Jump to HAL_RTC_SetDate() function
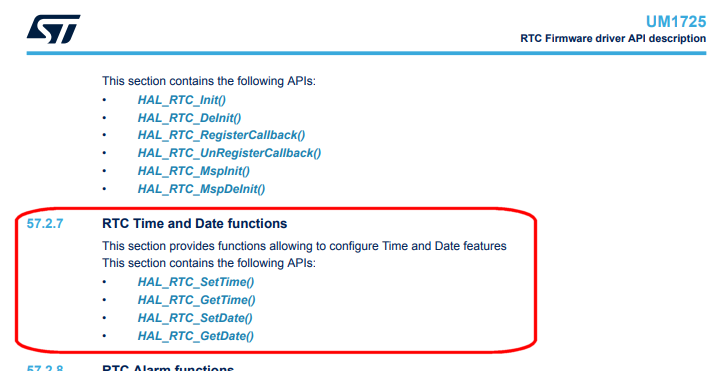Image resolution: width=716 pixels, height=371 pixels. [195, 318]
